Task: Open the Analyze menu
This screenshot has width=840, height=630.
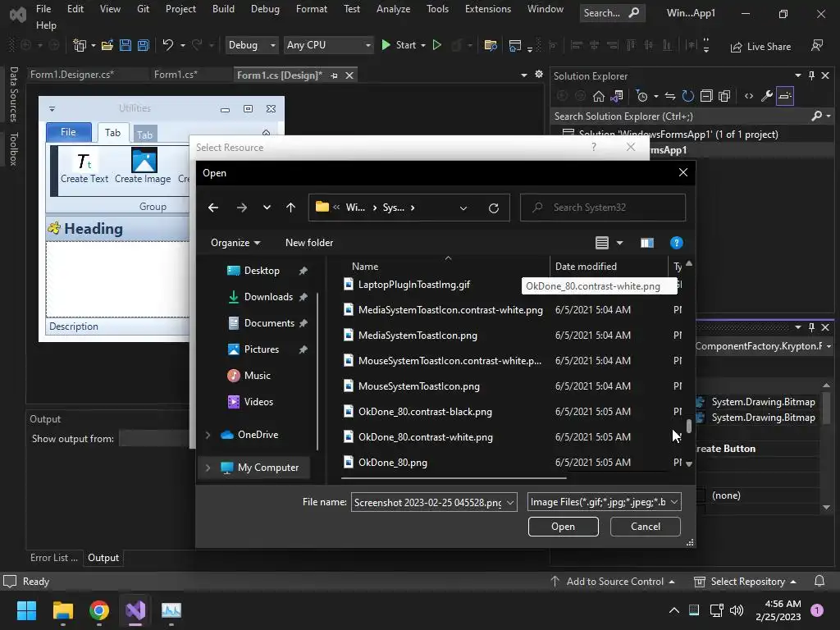Action: 393,9
